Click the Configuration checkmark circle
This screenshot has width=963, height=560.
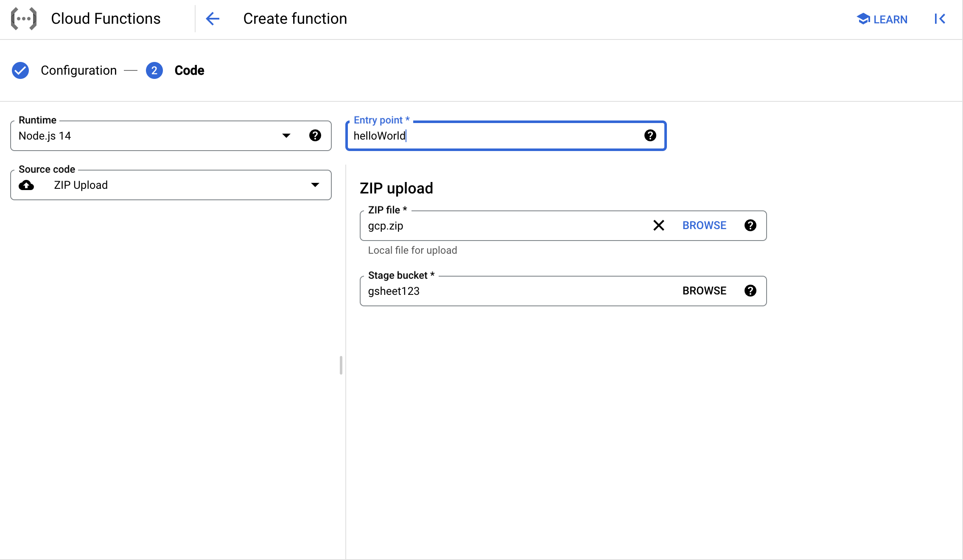tap(20, 70)
